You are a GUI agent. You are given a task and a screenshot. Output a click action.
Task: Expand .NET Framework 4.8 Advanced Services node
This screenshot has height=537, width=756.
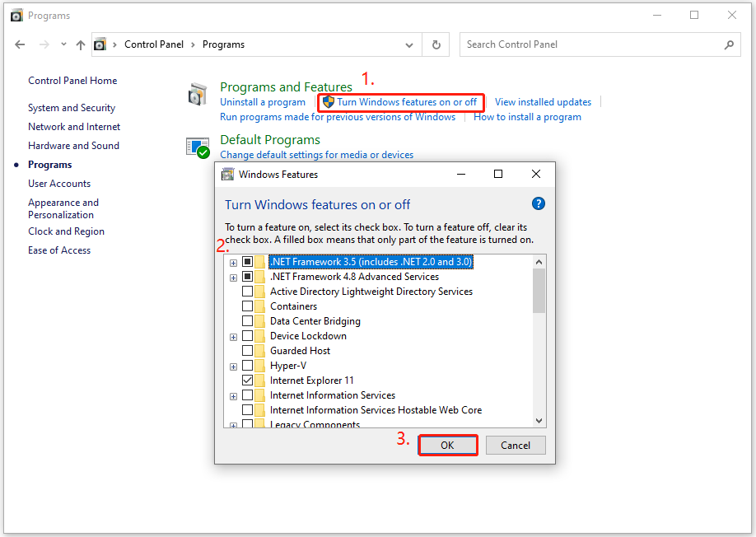pyautogui.click(x=233, y=278)
